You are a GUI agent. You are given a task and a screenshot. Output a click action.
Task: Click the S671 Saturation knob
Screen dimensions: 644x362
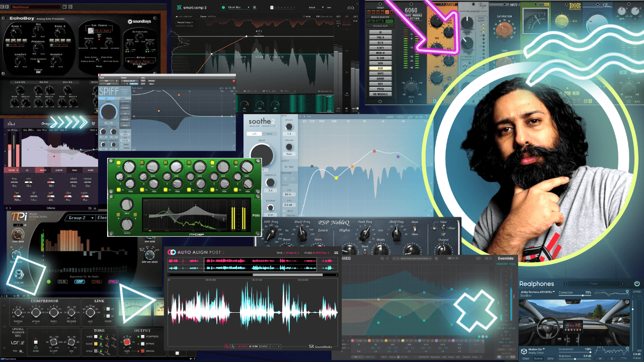click(504, 31)
